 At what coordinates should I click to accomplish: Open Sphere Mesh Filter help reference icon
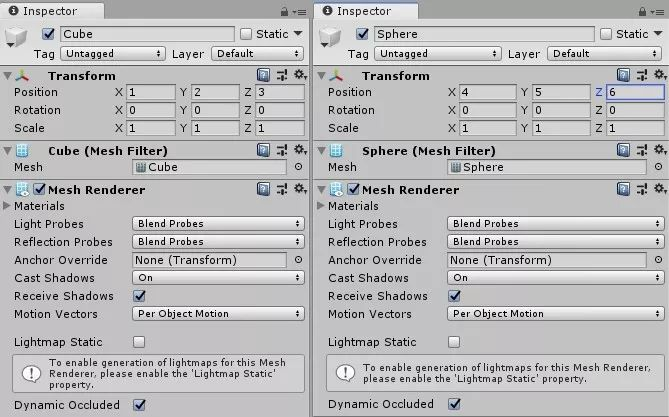click(623, 150)
